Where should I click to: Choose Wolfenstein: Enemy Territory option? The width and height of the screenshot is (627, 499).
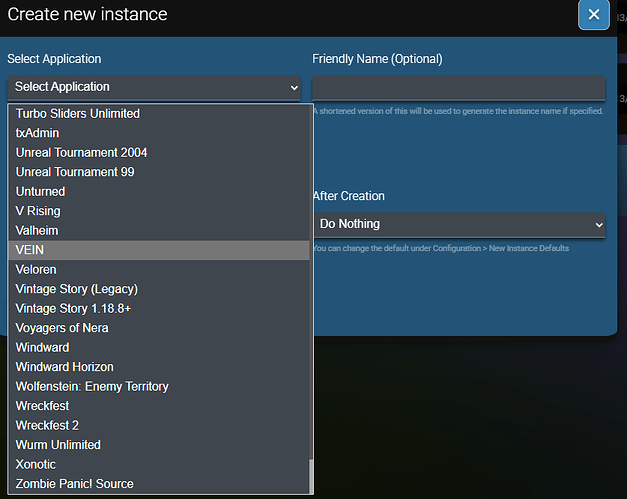158,386
